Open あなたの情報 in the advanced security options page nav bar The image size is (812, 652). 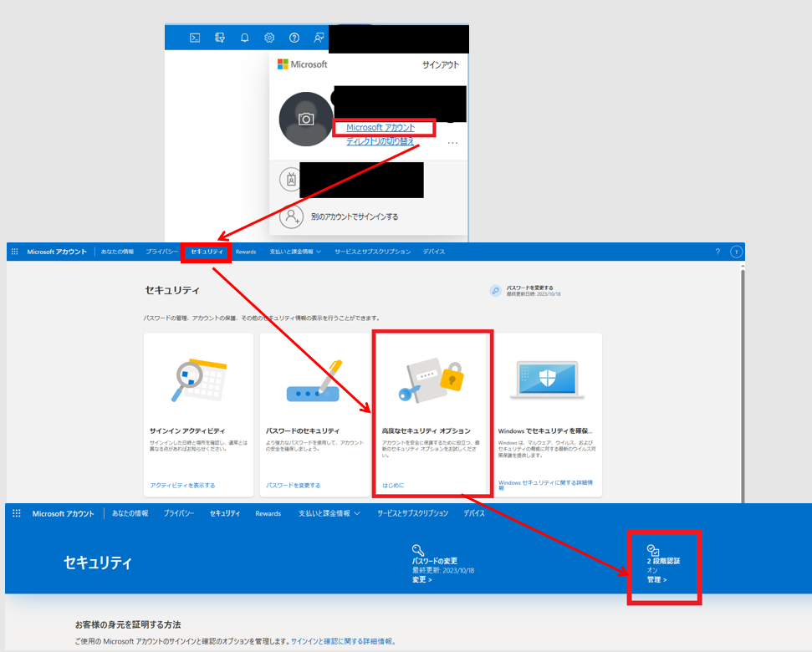click(x=130, y=513)
